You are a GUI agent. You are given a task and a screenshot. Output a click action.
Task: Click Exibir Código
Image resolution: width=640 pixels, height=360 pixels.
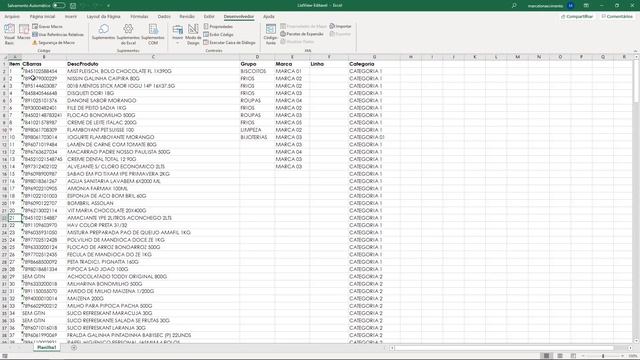pyautogui.click(x=218, y=35)
